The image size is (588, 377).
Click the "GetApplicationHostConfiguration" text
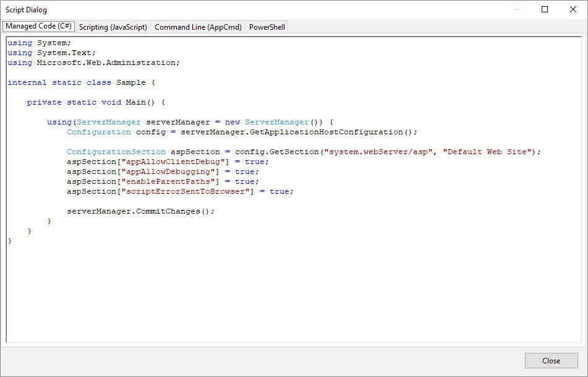click(326, 132)
